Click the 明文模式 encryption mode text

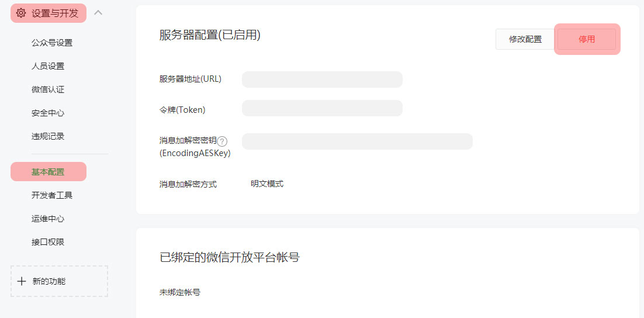pyautogui.click(x=267, y=184)
